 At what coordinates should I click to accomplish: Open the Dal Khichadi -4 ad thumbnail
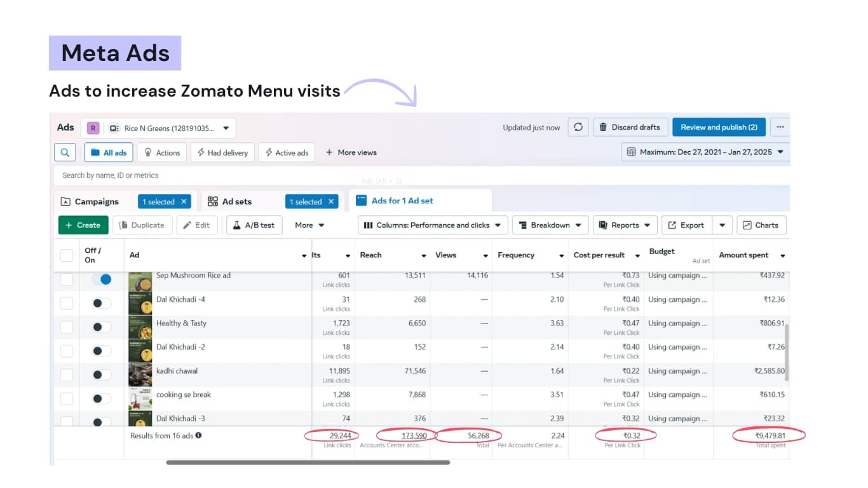coord(140,303)
